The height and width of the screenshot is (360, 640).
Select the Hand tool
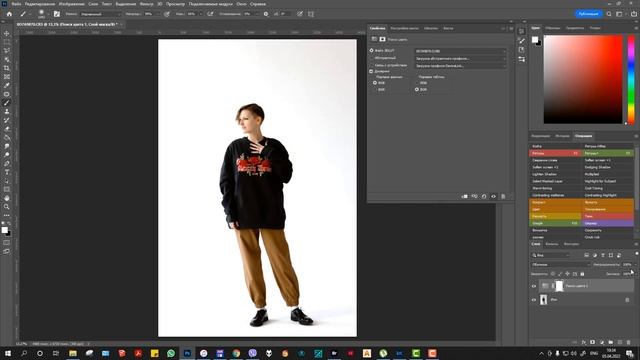pos(7,198)
